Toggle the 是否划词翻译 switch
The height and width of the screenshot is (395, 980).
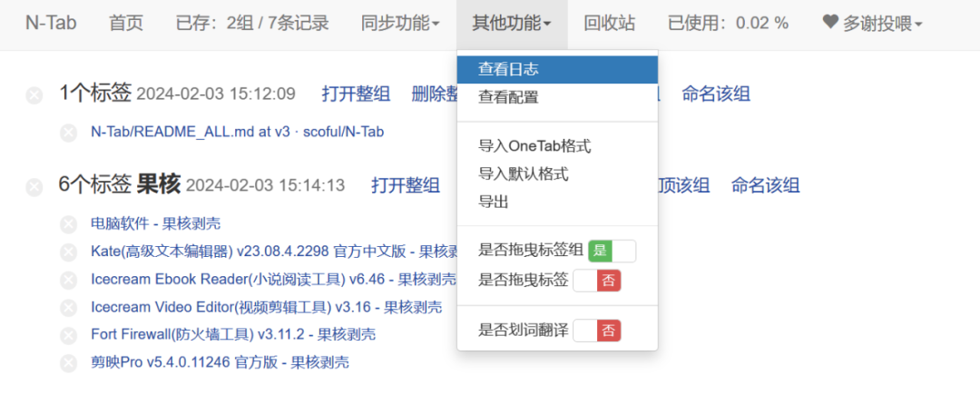tap(597, 330)
